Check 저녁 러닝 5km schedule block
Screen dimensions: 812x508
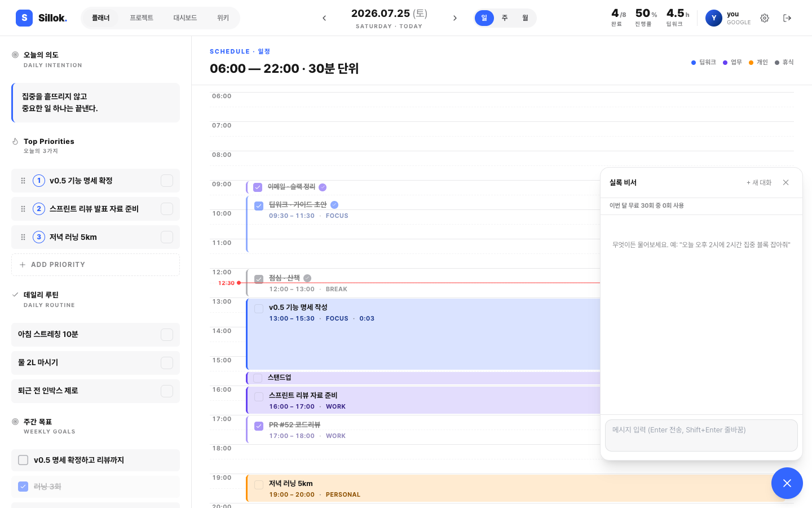(259, 485)
